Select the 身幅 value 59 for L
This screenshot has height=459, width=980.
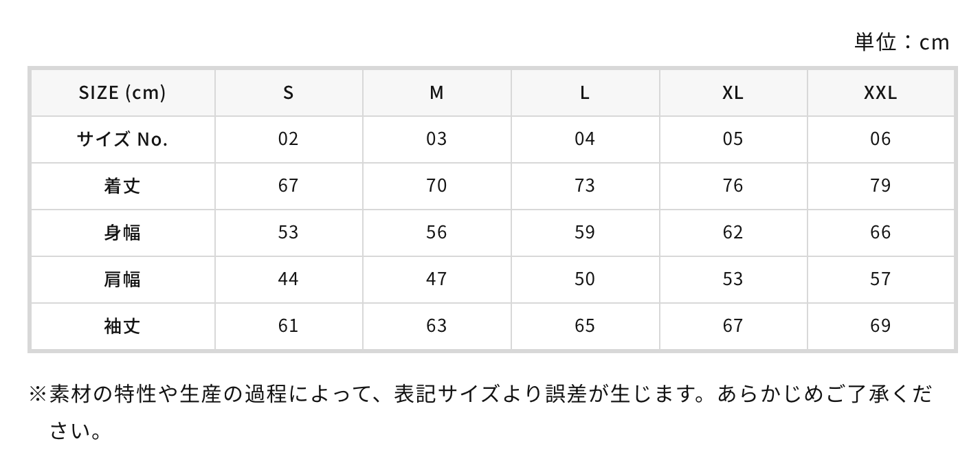pyautogui.click(x=585, y=232)
